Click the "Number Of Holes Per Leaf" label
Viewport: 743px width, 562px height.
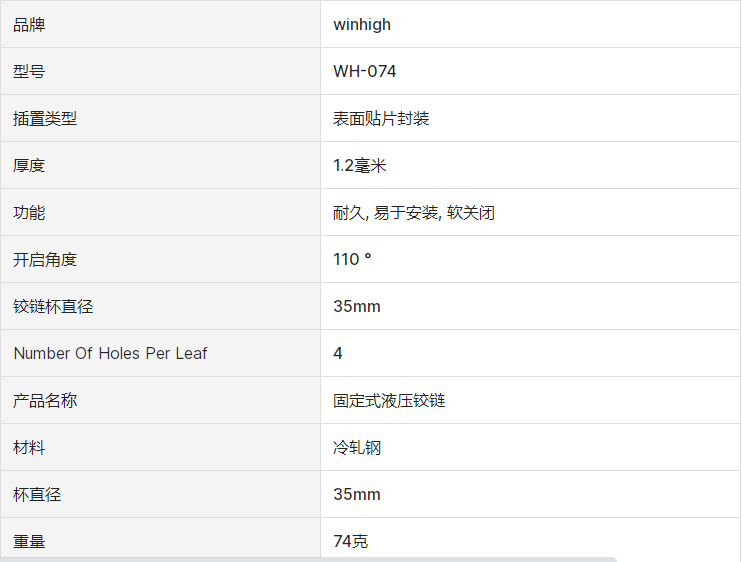click(110, 354)
